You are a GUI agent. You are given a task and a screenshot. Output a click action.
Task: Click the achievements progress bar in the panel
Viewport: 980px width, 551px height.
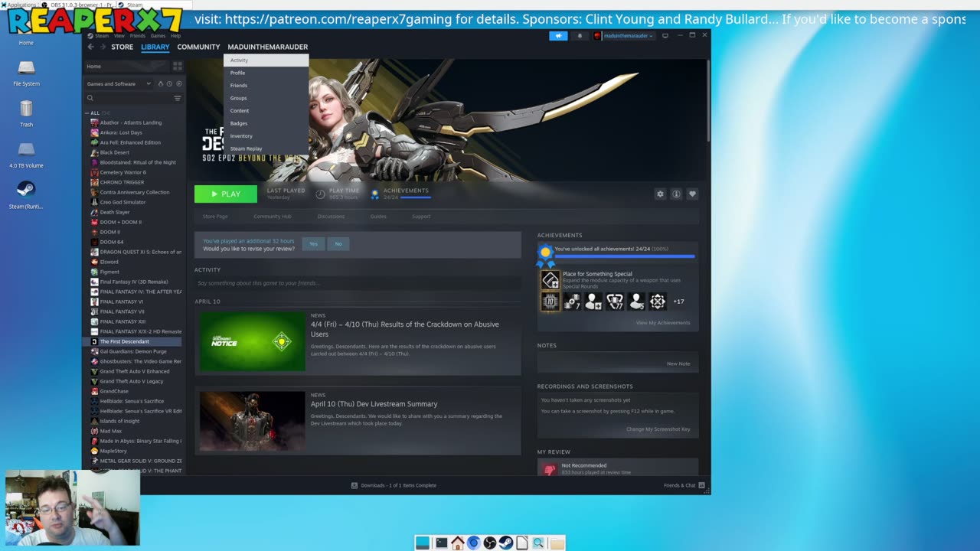[x=625, y=256]
